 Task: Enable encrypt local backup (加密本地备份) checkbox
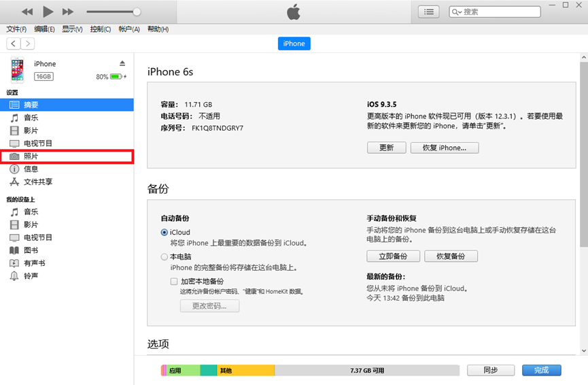point(175,281)
